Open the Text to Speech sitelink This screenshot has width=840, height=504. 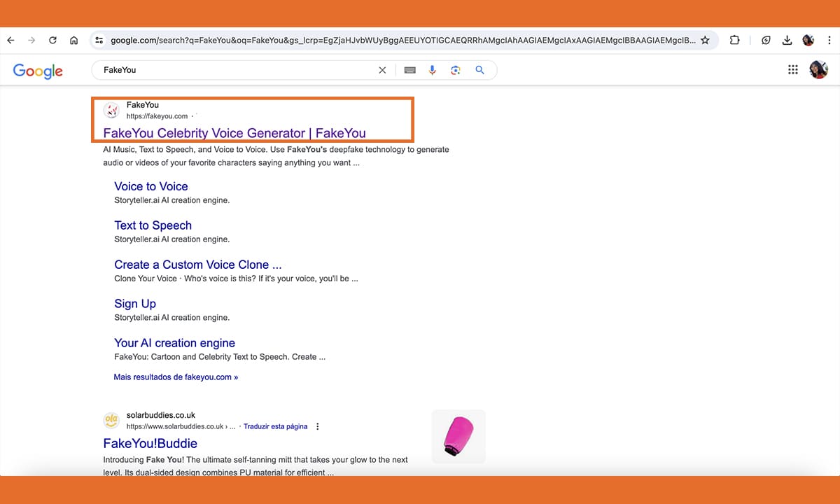click(153, 225)
